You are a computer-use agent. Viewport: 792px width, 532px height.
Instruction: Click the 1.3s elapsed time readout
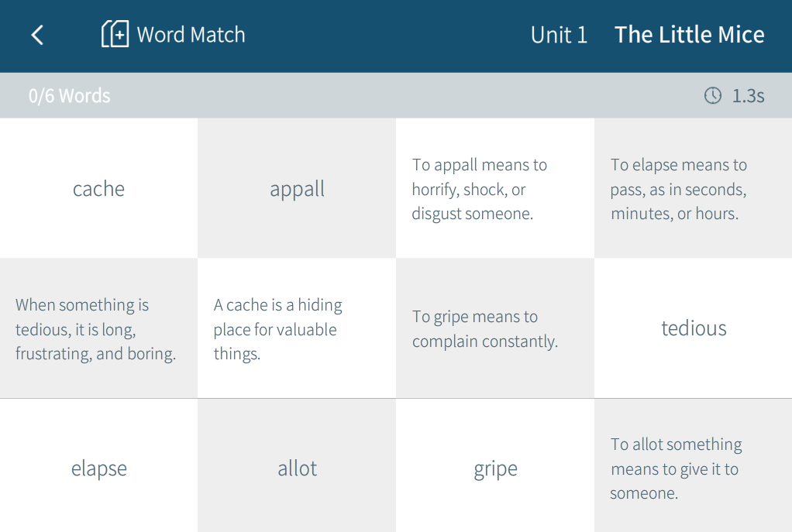coord(748,96)
